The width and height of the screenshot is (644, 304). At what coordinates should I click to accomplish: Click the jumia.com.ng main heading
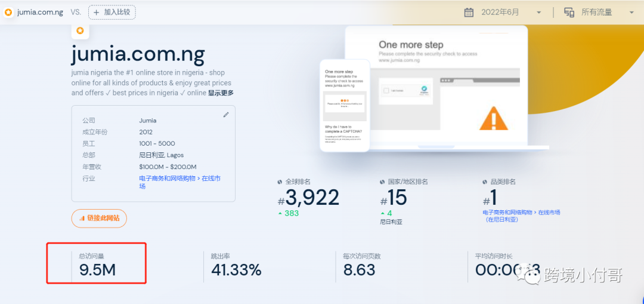[x=138, y=54]
